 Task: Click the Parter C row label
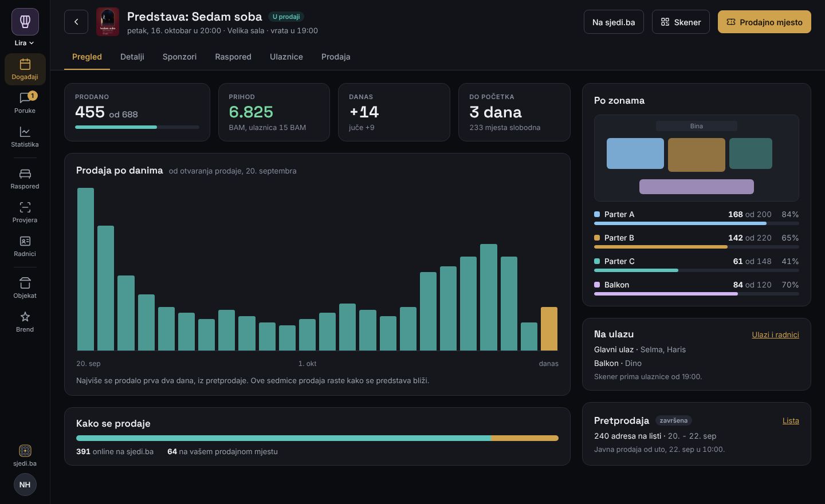click(619, 261)
